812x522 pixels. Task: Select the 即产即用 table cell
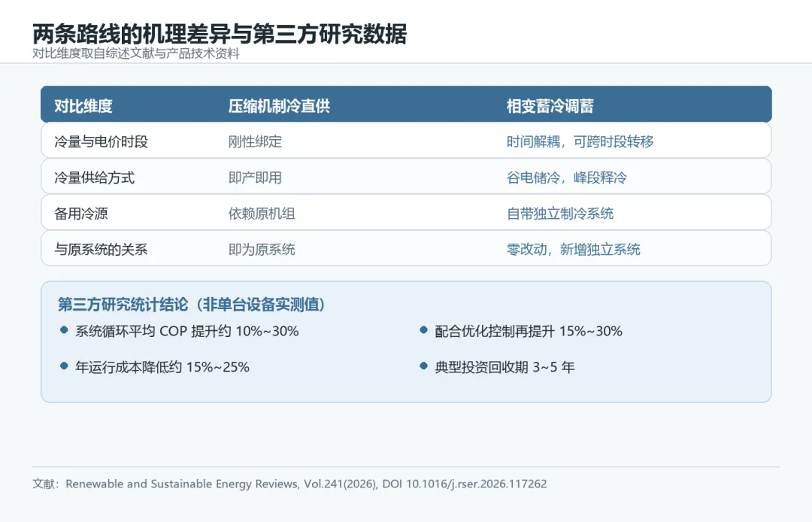coord(255,178)
